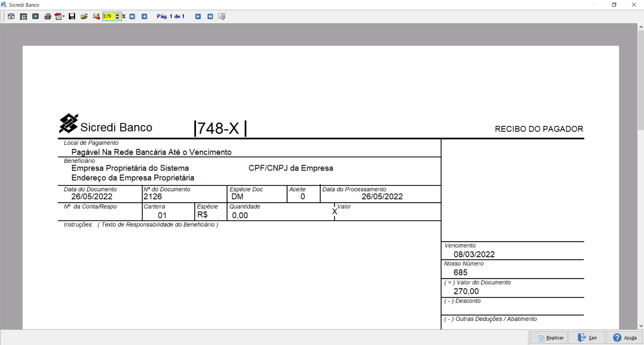
Task: Click 'CPF/CNPJ da Empresa' text
Action: click(291, 168)
